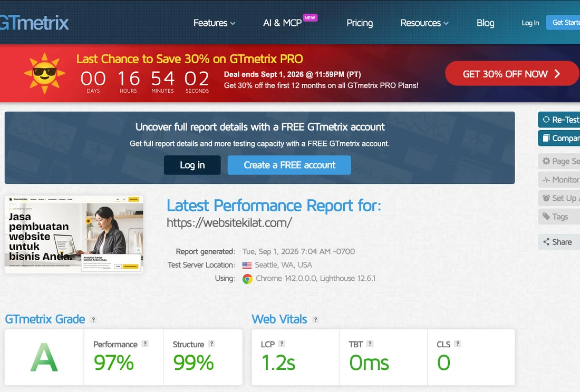Open help icon next to TBT
The height and width of the screenshot is (392, 580).
point(370,344)
